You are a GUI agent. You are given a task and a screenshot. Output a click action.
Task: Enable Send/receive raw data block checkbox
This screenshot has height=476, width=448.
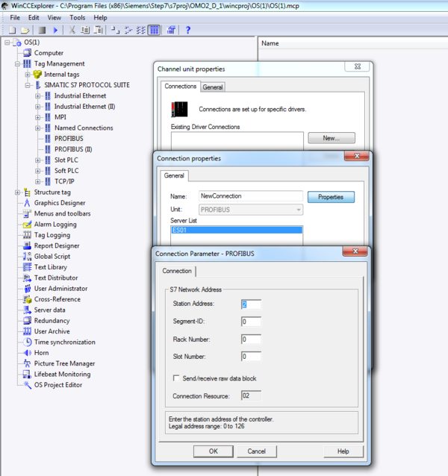point(176,378)
